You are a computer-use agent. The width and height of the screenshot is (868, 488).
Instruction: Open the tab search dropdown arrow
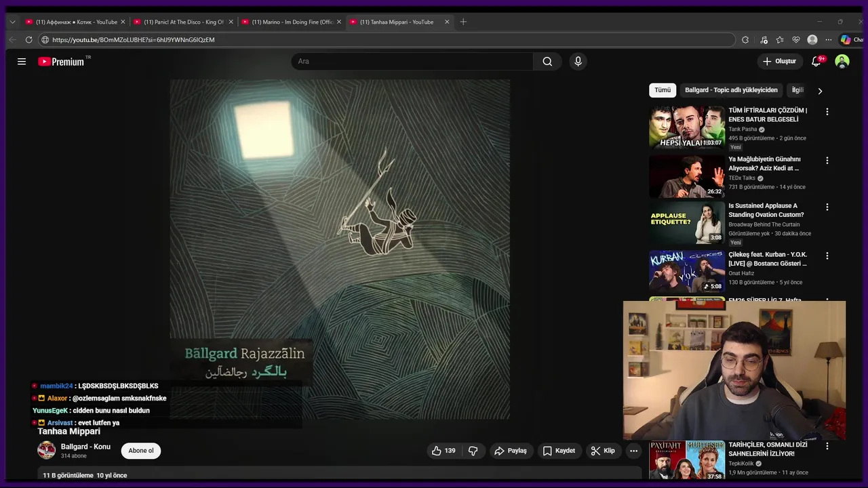(x=12, y=22)
